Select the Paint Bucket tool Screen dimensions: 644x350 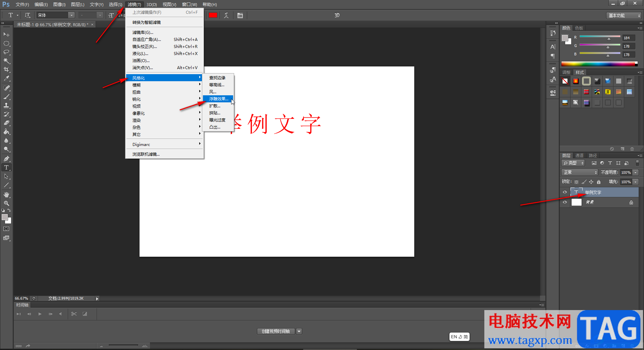(6, 132)
